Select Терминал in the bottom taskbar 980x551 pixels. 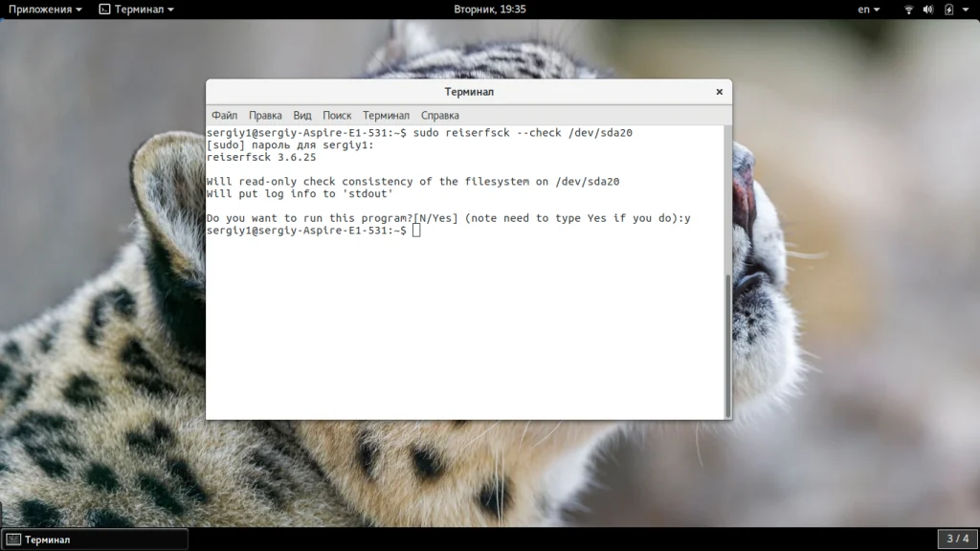(x=95, y=540)
